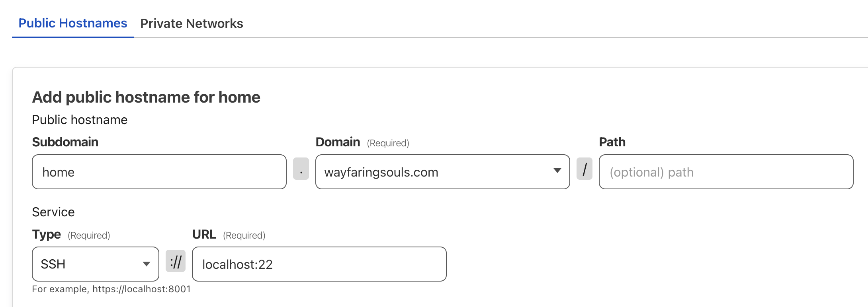Viewport: 868px width, 307px height.
Task: Select the wayfaringsouls.com domain value
Action: [381, 172]
